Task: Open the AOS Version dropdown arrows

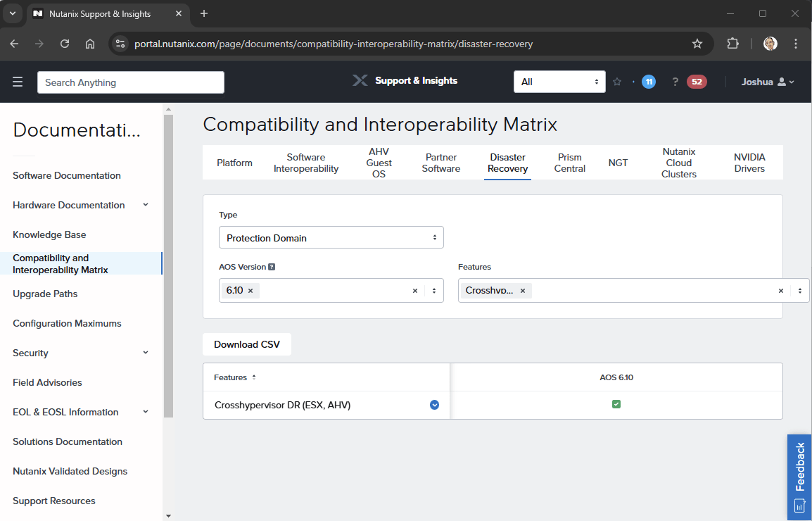Action: click(434, 291)
